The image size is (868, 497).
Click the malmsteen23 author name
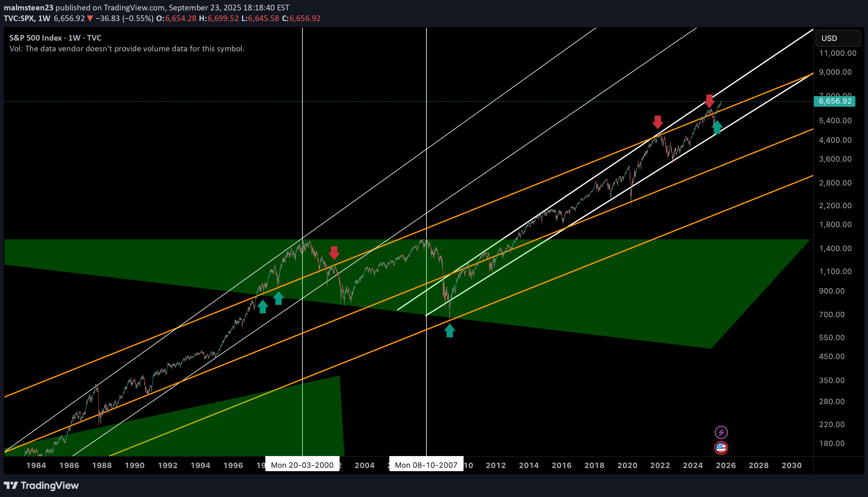click(29, 8)
